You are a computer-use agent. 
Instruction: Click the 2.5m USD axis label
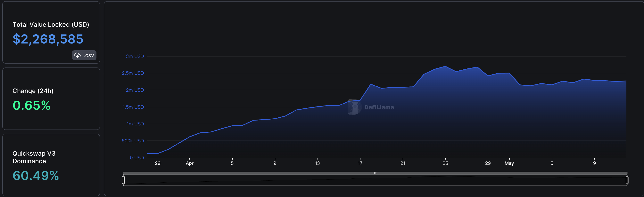pos(133,73)
